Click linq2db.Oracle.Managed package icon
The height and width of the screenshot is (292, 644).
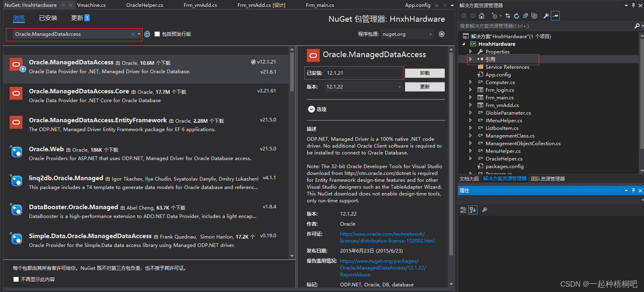pyautogui.click(x=16, y=181)
